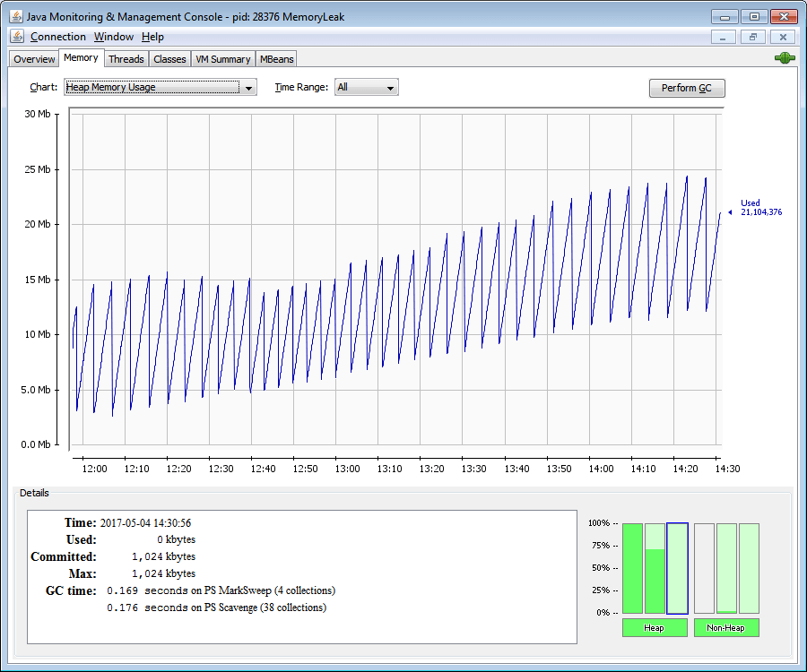Click the green connection status icon
807x672 pixels.
[785, 58]
